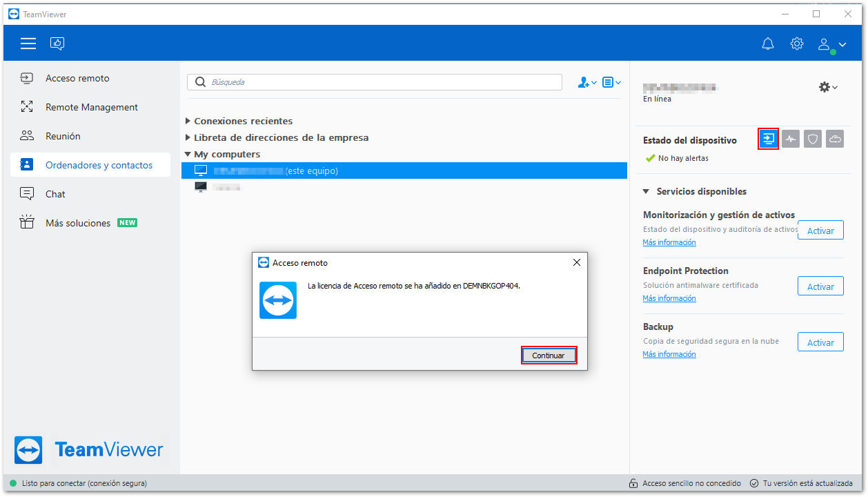Collapse the My computers group

point(222,154)
